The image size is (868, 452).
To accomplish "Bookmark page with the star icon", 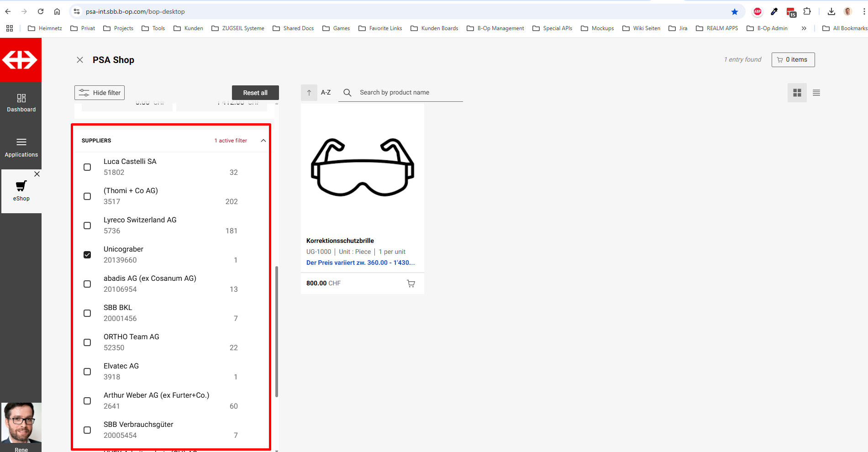I will (x=734, y=11).
